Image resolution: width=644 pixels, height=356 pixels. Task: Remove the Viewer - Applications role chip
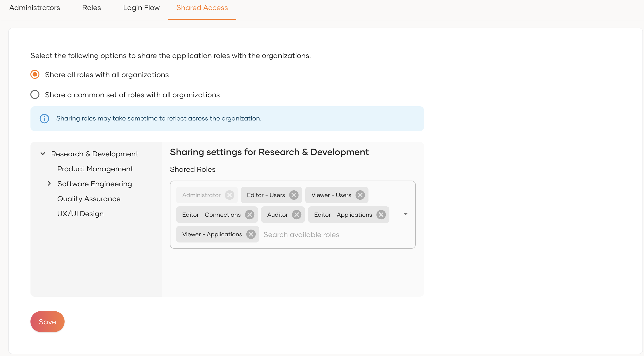click(251, 234)
